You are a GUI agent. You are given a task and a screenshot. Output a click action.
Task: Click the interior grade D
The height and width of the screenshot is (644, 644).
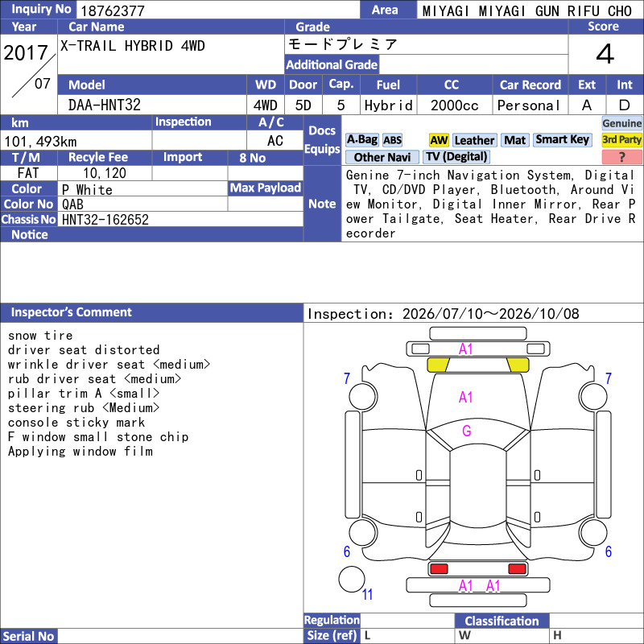625,105
